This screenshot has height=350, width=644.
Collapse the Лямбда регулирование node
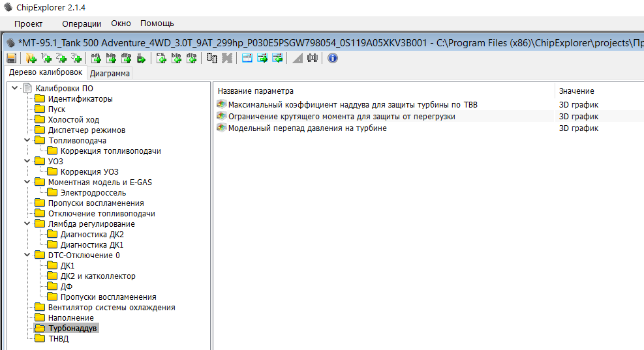pos(27,224)
